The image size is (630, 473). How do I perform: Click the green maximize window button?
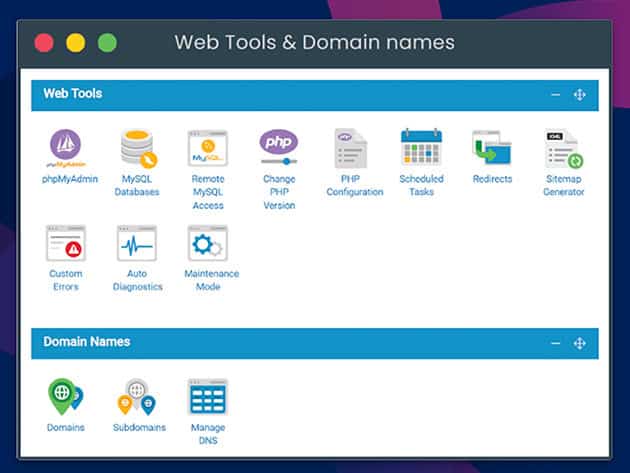(x=107, y=43)
